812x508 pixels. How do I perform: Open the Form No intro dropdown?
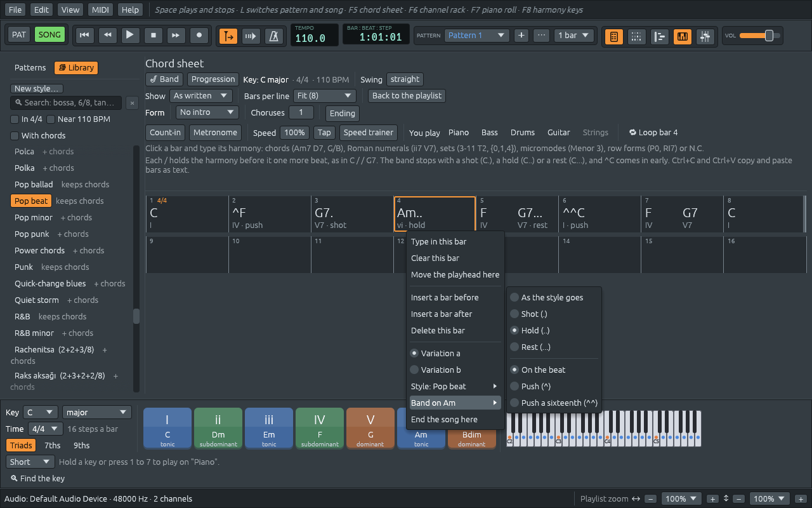(x=207, y=112)
